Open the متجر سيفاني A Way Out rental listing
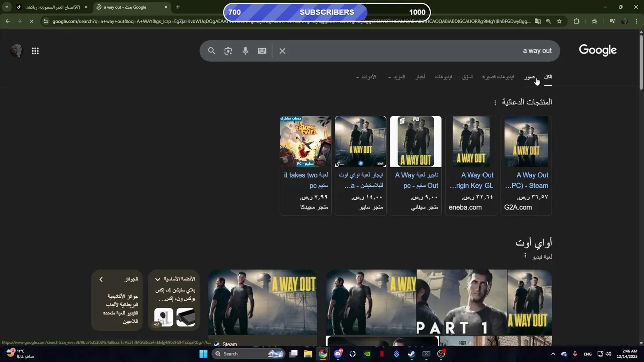The image size is (644, 362). pos(416,165)
